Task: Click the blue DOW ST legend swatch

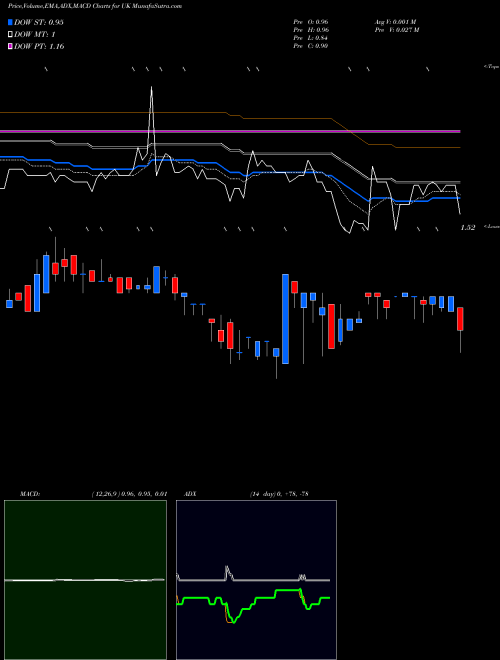Action: tap(10, 22)
